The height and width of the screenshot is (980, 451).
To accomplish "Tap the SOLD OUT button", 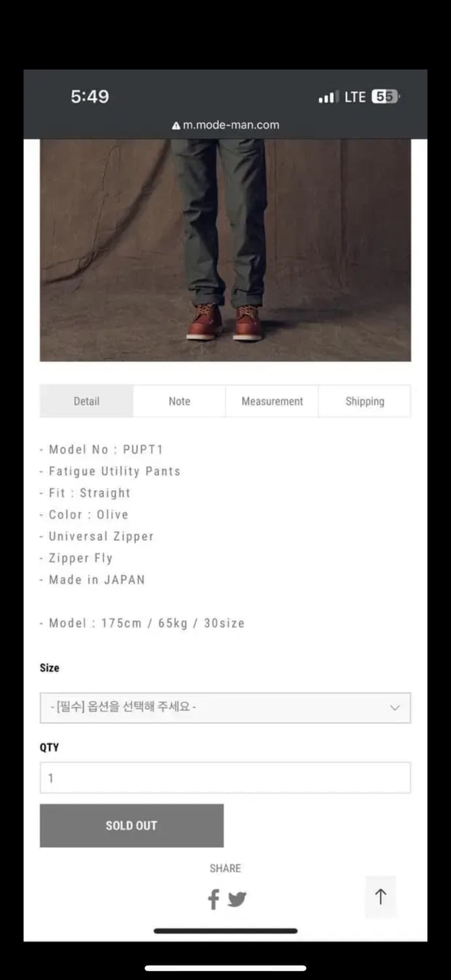I will click(x=131, y=825).
